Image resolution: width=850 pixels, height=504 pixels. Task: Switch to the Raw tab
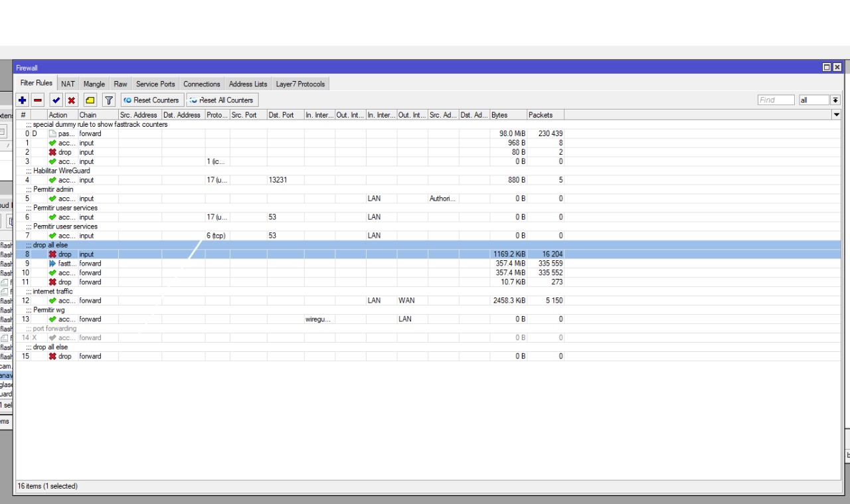(120, 84)
